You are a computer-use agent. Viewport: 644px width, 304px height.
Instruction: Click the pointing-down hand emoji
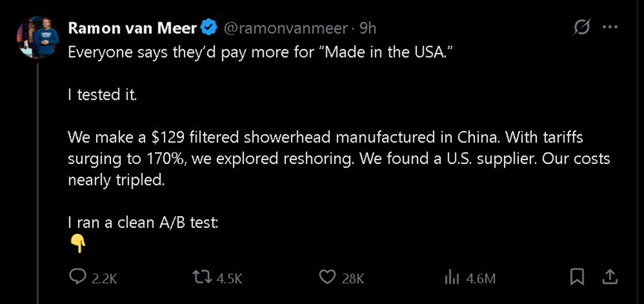point(77,243)
